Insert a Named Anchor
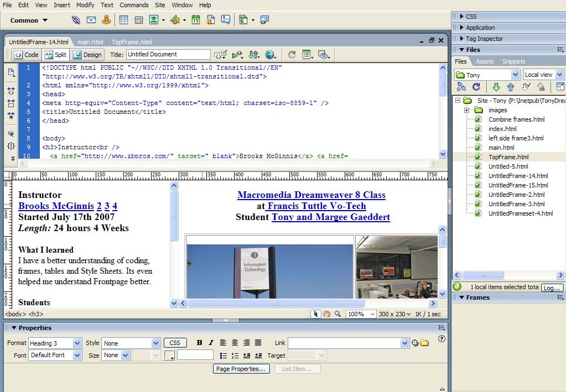The image size is (566, 392). (106, 20)
